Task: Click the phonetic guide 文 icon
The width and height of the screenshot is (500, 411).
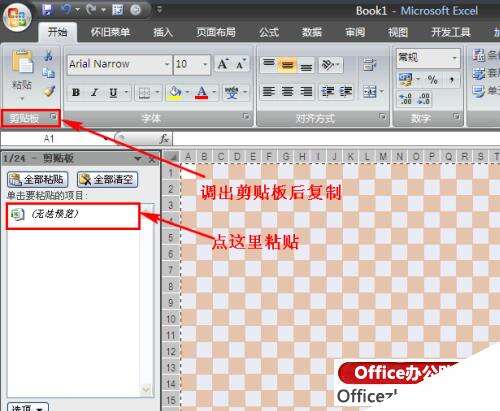Action: (x=232, y=92)
